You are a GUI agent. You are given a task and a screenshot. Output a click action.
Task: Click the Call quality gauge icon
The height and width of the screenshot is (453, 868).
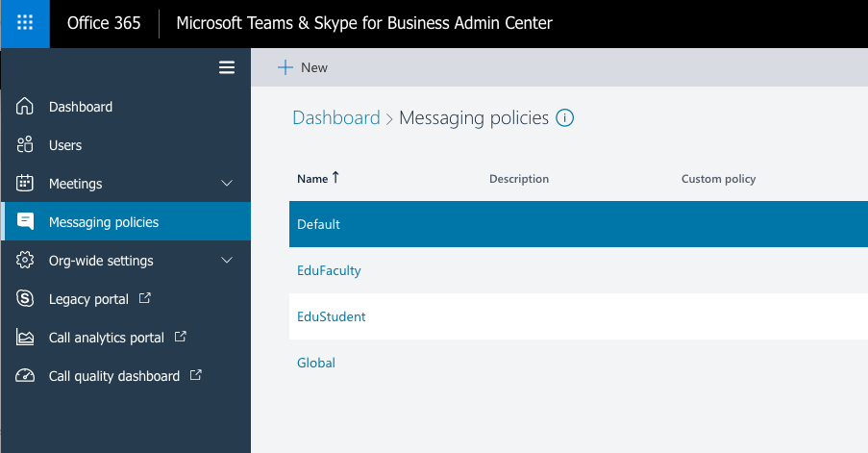tap(24, 375)
